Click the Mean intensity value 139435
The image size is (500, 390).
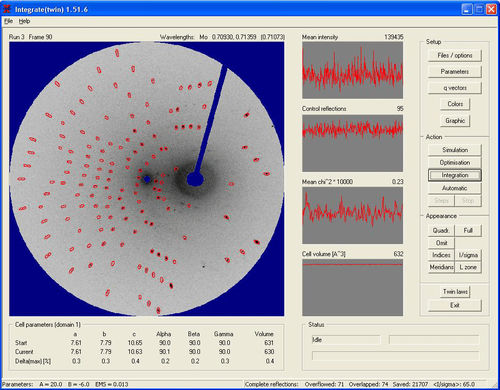point(394,37)
